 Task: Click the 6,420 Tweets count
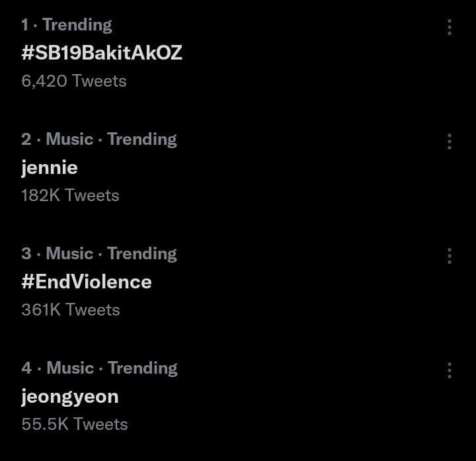click(74, 81)
